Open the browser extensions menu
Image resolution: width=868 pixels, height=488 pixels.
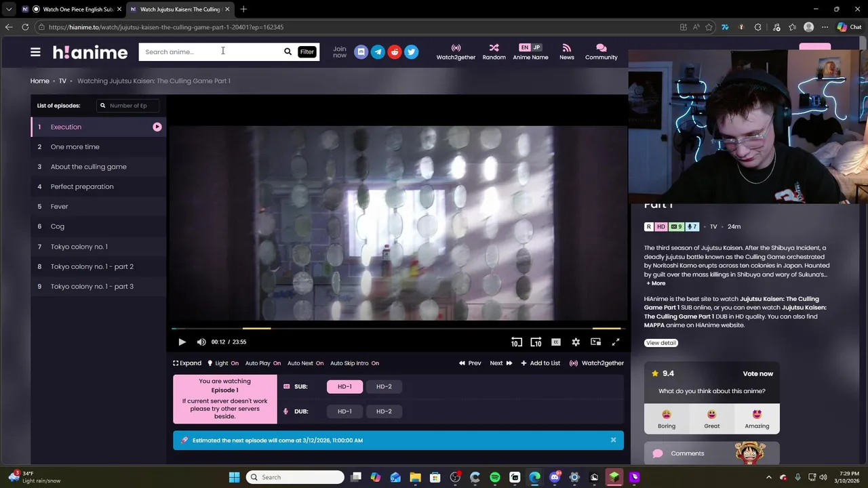click(x=757, y=27)
